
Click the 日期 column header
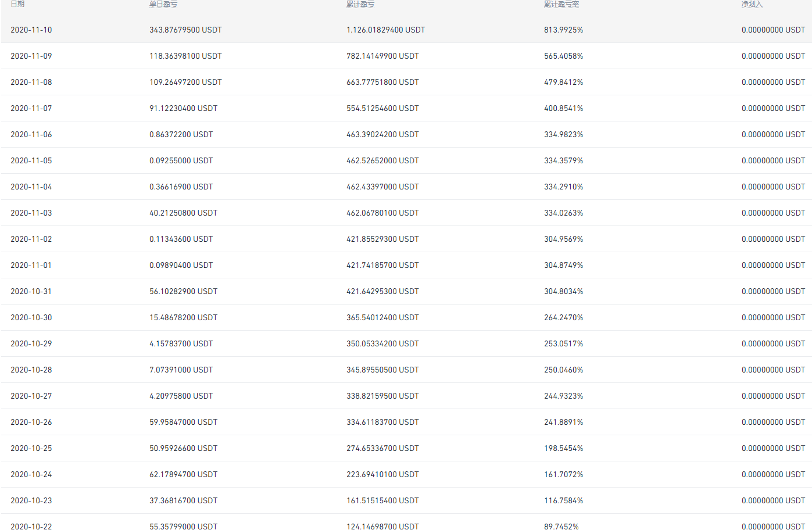coord(17,4)
